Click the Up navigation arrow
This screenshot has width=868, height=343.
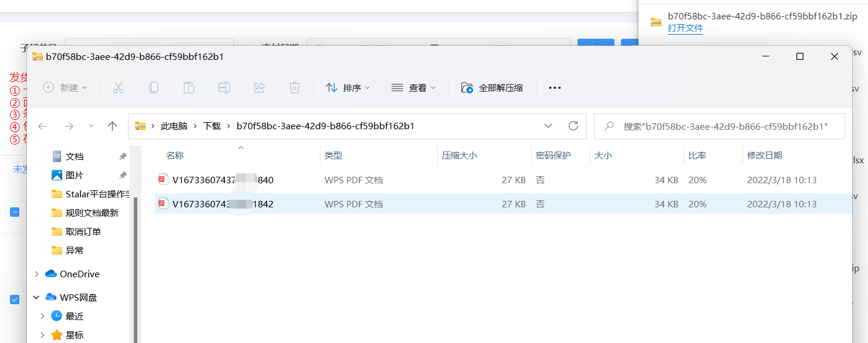(112, 126)
